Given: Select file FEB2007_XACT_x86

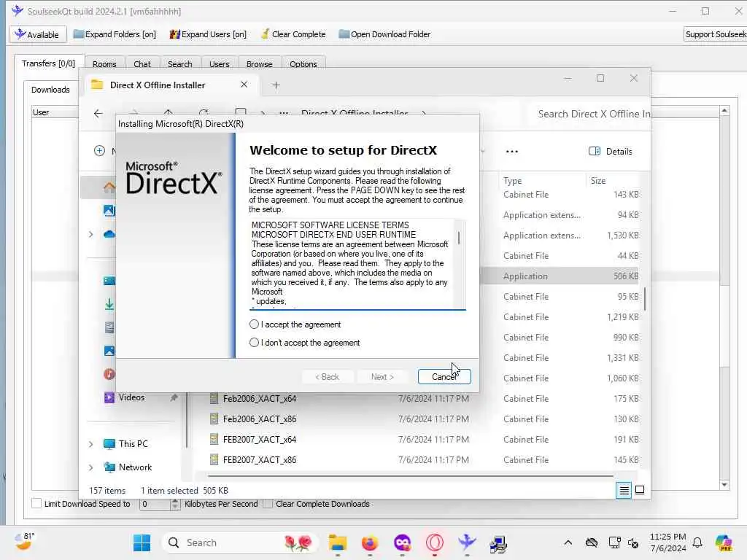Looking at the screenshot, I should (259, 460).
